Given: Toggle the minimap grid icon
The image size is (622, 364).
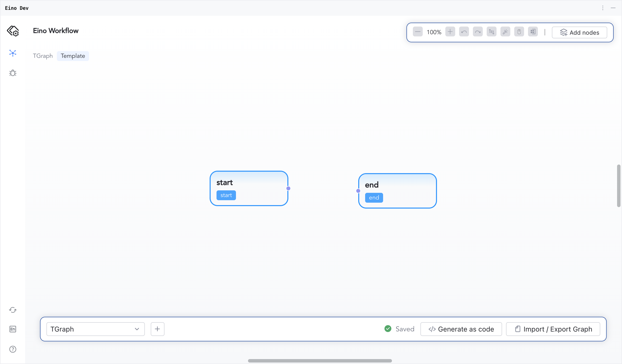Looking at the screenshot, I should click(533, 32).
